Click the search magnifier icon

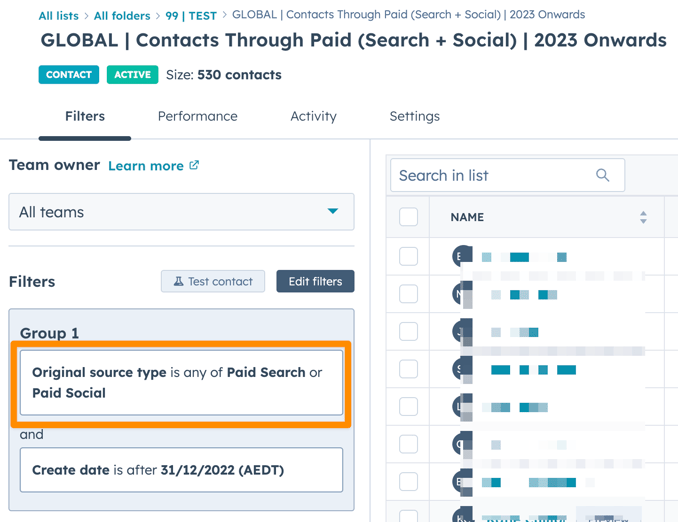pyautogui.click(x=602, y=175)
